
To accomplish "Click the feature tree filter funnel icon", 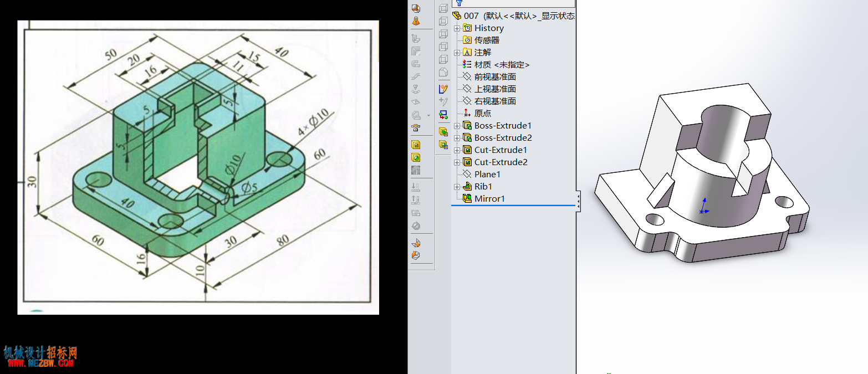I will [458, 3].
